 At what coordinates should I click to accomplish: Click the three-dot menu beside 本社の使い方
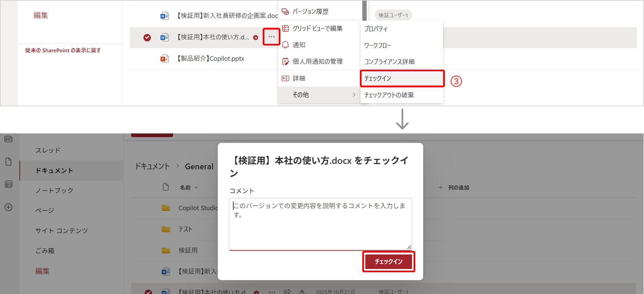coord(271,37)
